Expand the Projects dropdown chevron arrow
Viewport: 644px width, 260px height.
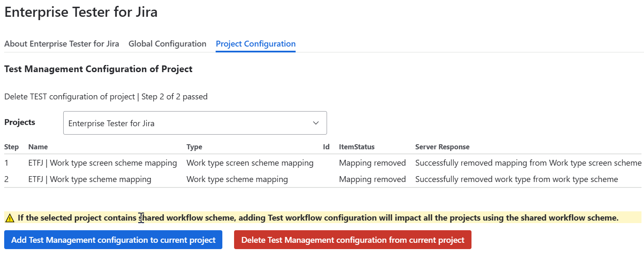pyautogui.click(x=316, y=123)
